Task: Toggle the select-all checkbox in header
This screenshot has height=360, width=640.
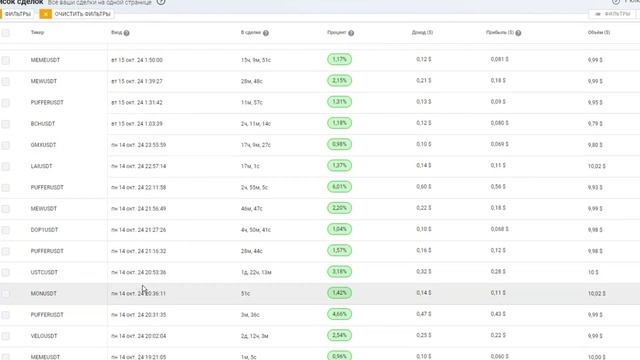Action: 5,33
